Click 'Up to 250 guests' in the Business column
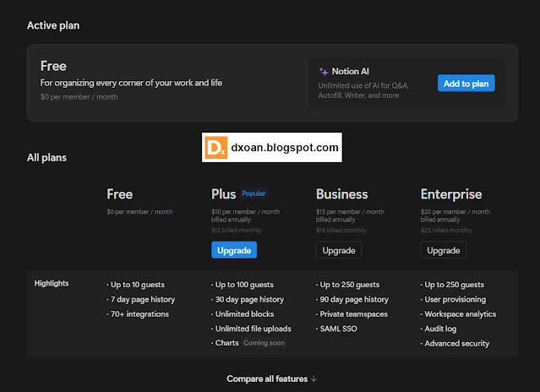This screenshot has height=392, width=540. coord(350,285)
